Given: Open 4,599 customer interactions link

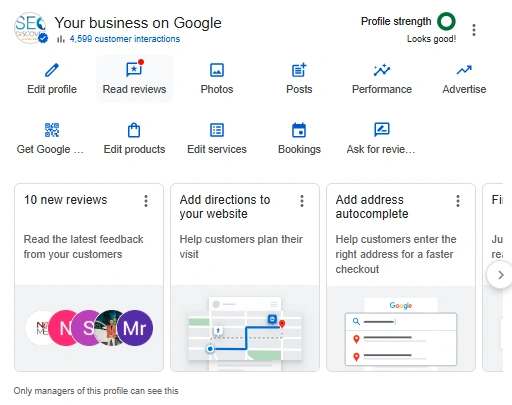Looking at the screenshot, I should 125,39.
